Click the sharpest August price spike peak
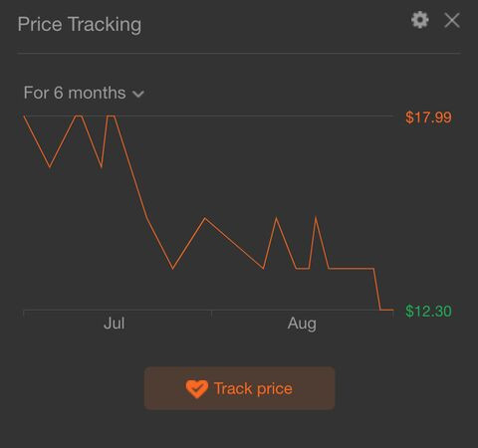The width and height of the screenshot is (478, 448). 316,217
